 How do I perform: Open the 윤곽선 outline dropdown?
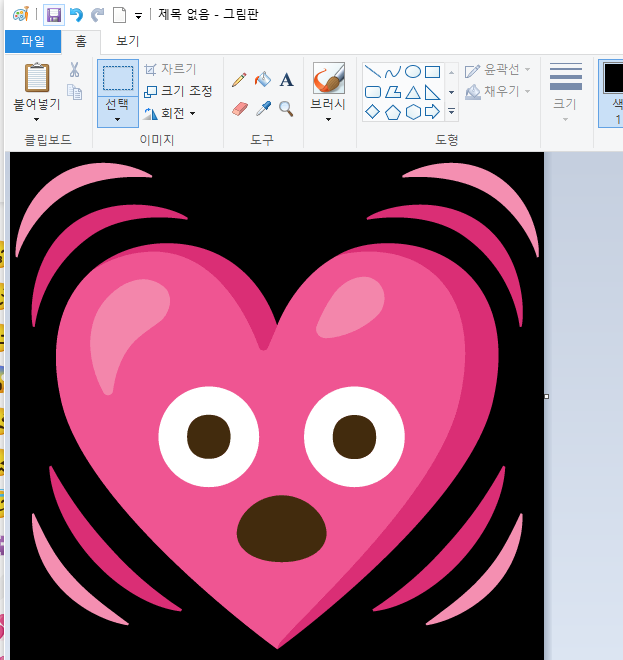[497, 70]
